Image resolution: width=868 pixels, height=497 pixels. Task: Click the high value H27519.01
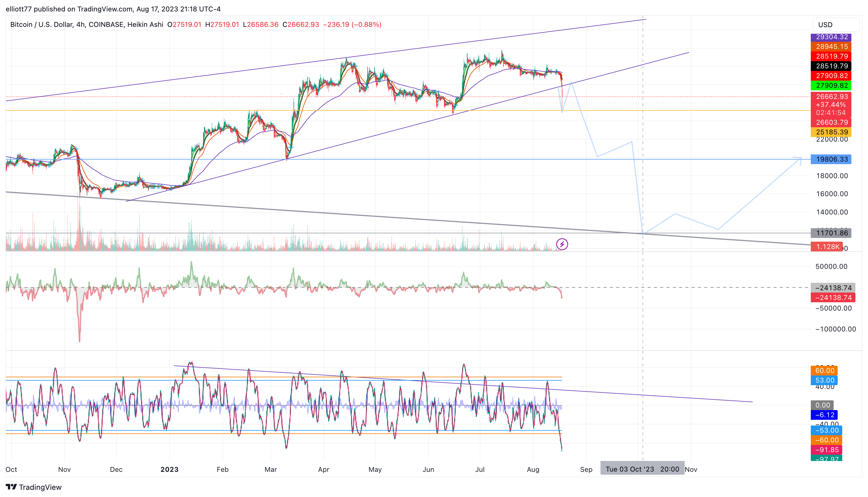coord(222,25)
